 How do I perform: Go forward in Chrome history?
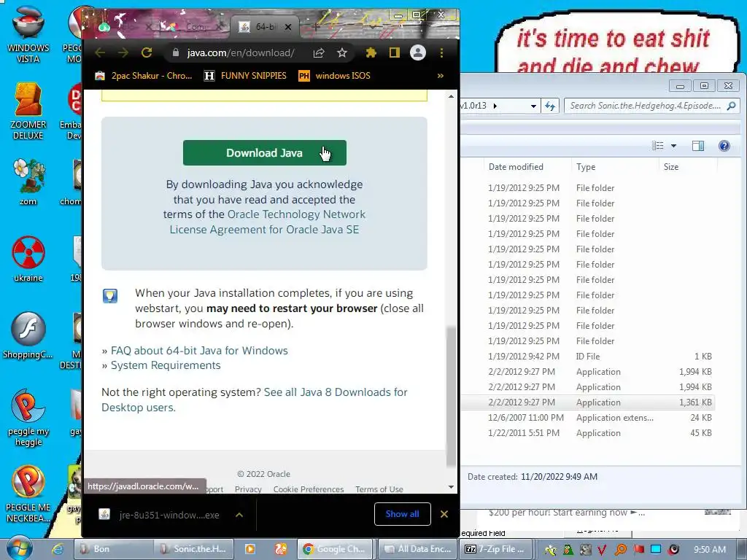click(x=123, y=52)
